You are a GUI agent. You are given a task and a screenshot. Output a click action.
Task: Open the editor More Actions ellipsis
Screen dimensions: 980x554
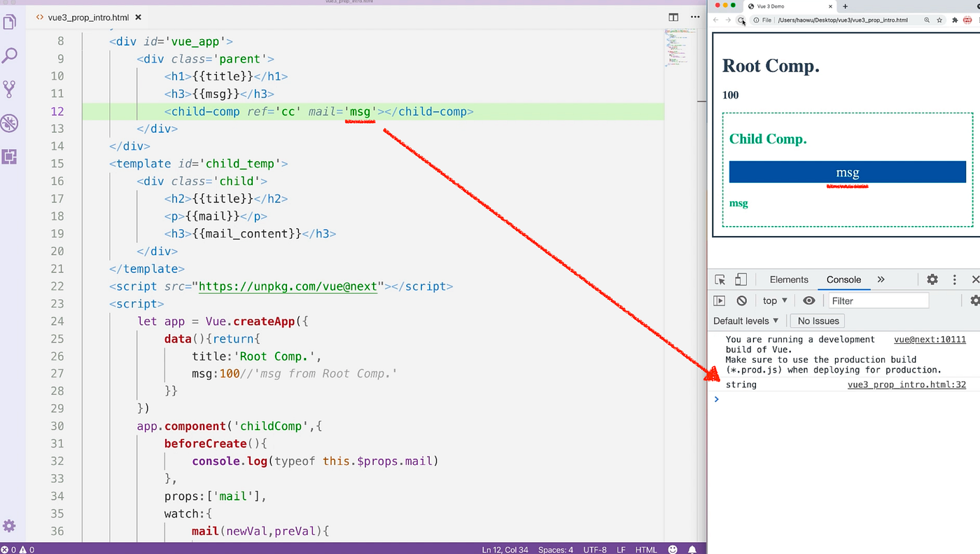click(x=695, y=17)
